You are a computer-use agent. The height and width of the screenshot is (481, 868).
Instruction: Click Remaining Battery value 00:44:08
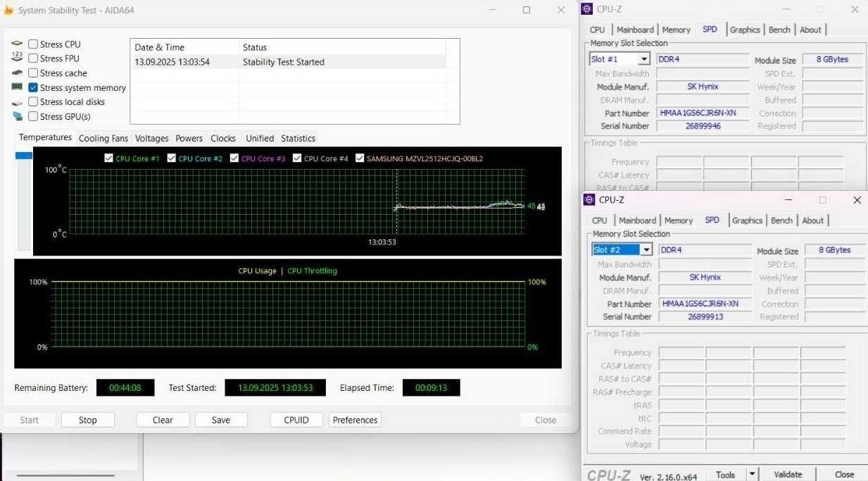tap(125, 387)
